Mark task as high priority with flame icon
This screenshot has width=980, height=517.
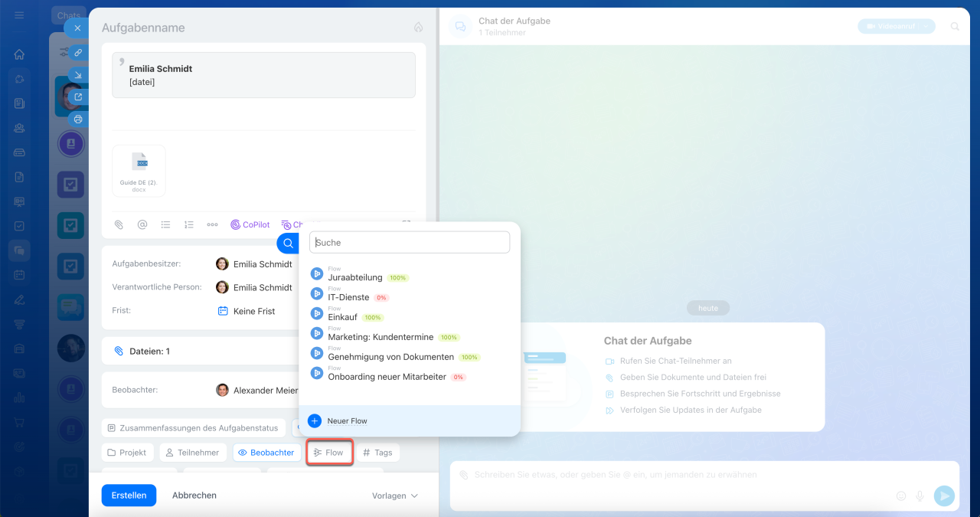[x=418, y=27]
